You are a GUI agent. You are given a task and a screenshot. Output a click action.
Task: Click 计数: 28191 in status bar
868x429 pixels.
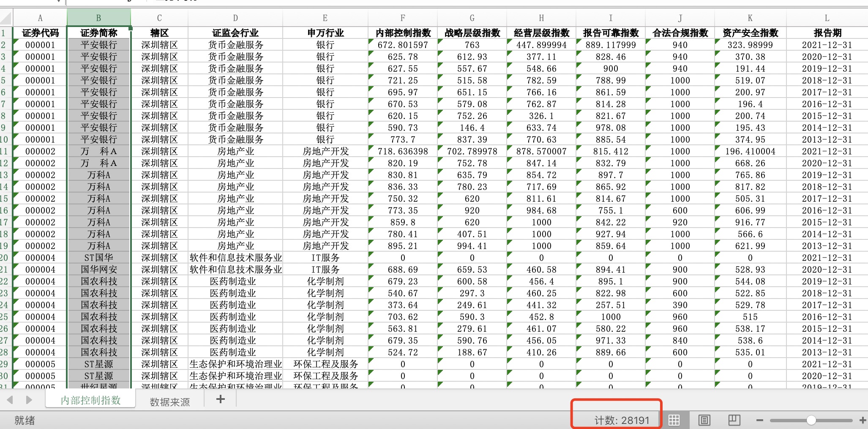621,420
